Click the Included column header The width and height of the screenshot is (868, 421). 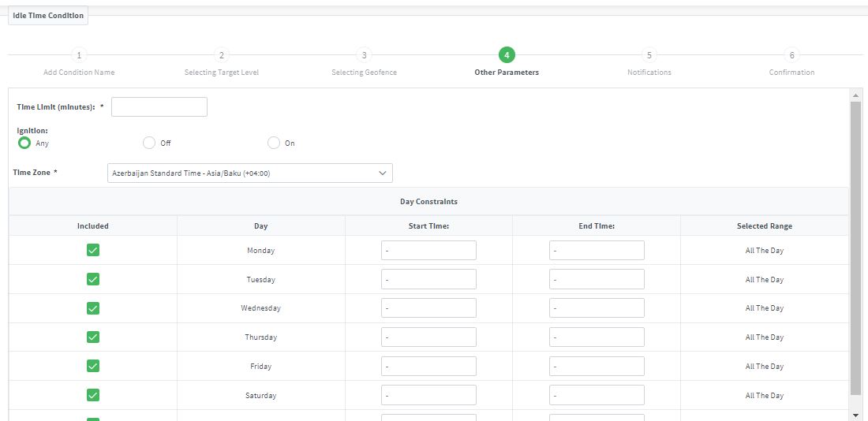coord(93,225)
